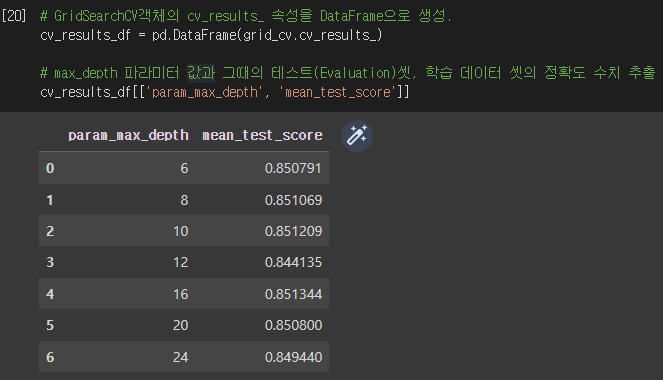The image size is (663, 380).
Task: Click max depth value 8 in row 1
Action: (x=184, y=200)
